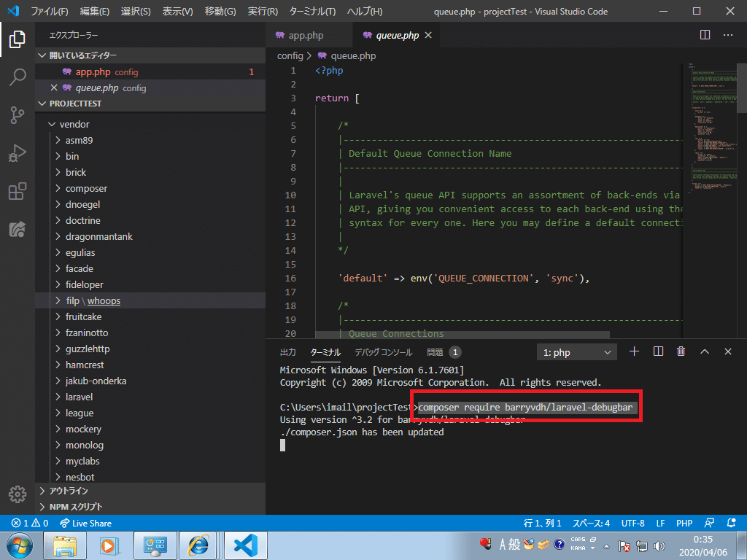Open the 実行(R) menu
This screenshot has height=560, width=747.
click(x=263, y=11)
